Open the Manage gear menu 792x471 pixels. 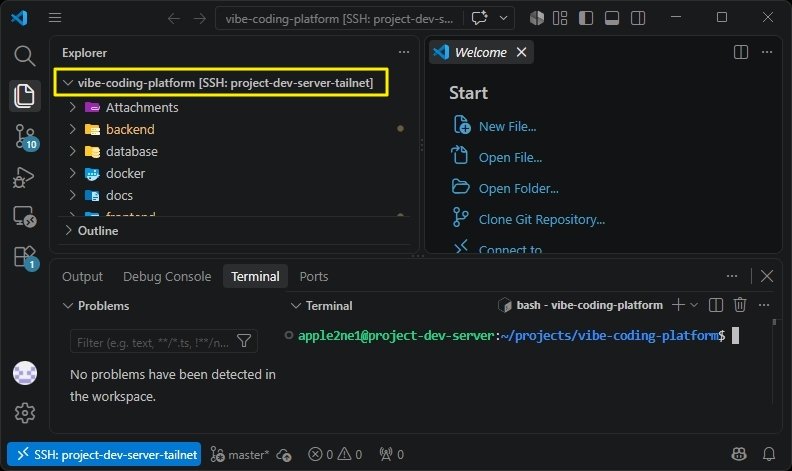click(x=25, y=413)
